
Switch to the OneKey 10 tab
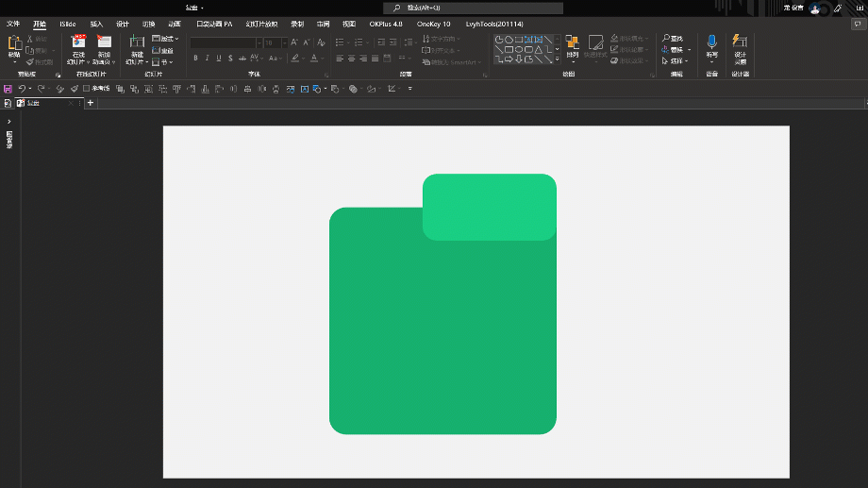pos(433,25)
